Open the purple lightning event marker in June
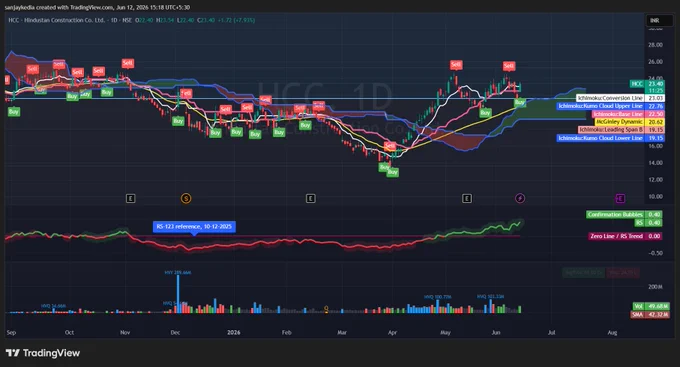This screenshot has height=367, width=680. 520,198
